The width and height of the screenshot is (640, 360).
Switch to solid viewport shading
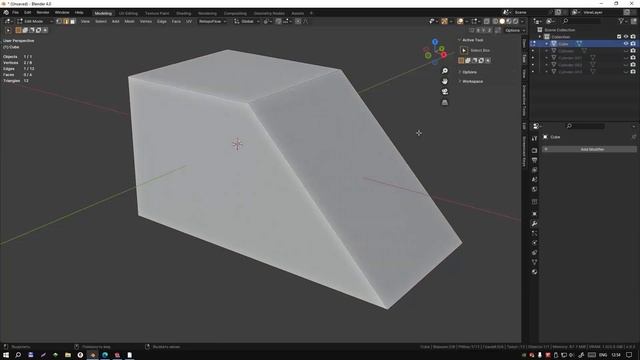(x=502, y=21)
